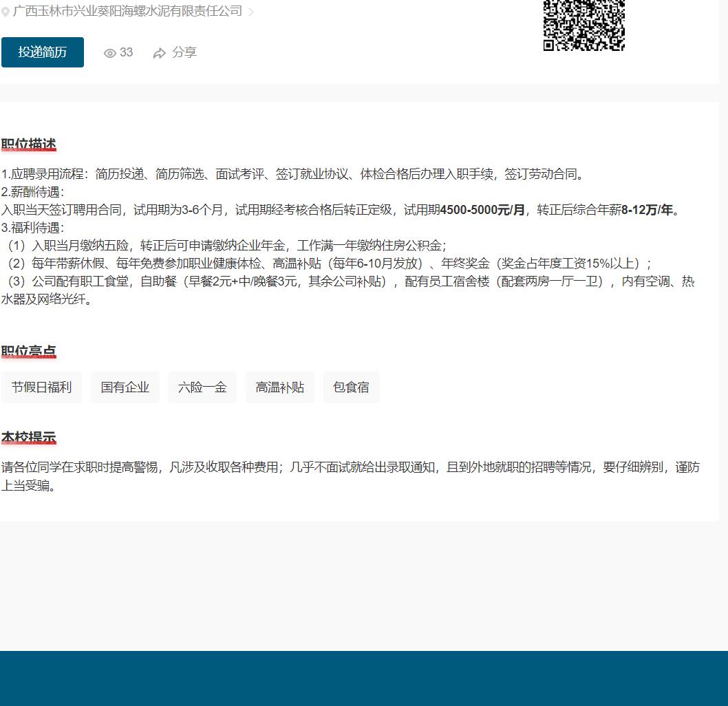Click the bold 4500-5000元/月 salary text
Image resolution: width=728 pixels, height=706 pixels.
point(482,210)
